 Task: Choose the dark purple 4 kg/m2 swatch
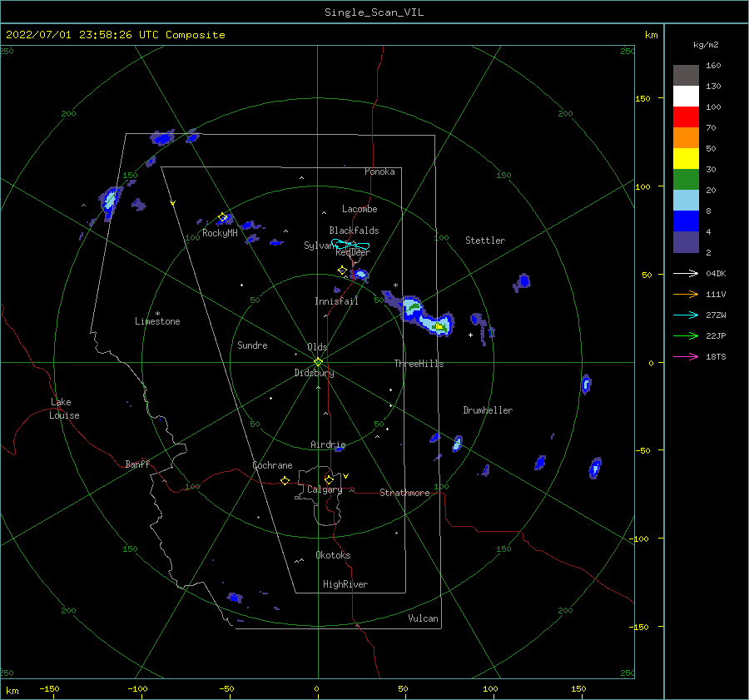tap(686, 241)
